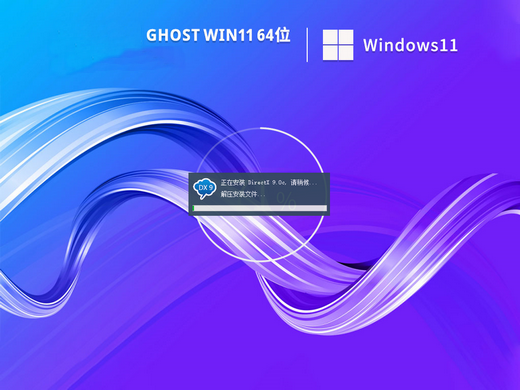Click the 'Windows11' brand text
Viewport: 520px width, 390px height.
pos(410,45)
